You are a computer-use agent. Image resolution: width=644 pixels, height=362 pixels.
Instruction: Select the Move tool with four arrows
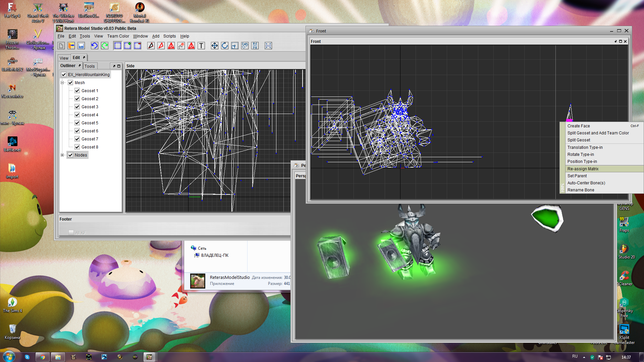(215, 46)
